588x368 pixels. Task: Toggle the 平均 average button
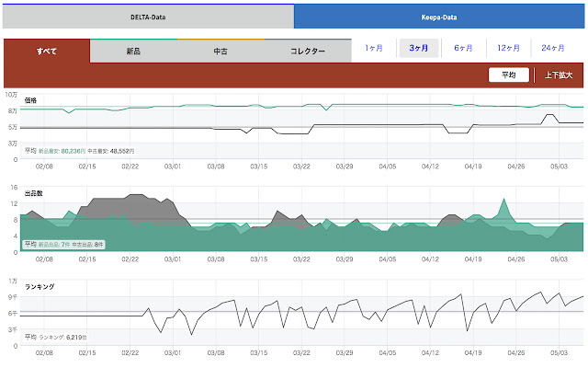(508, 75)
